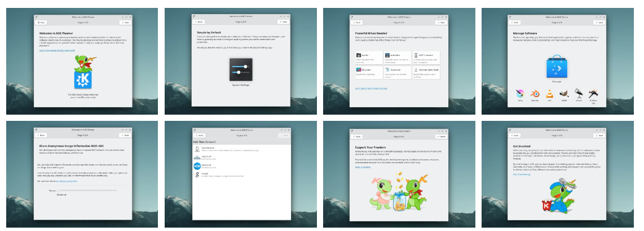The image size is (644, 231).
Task: Click Next on the Share Anonymous Usage Information page
Action: click(x=125, y=135)
